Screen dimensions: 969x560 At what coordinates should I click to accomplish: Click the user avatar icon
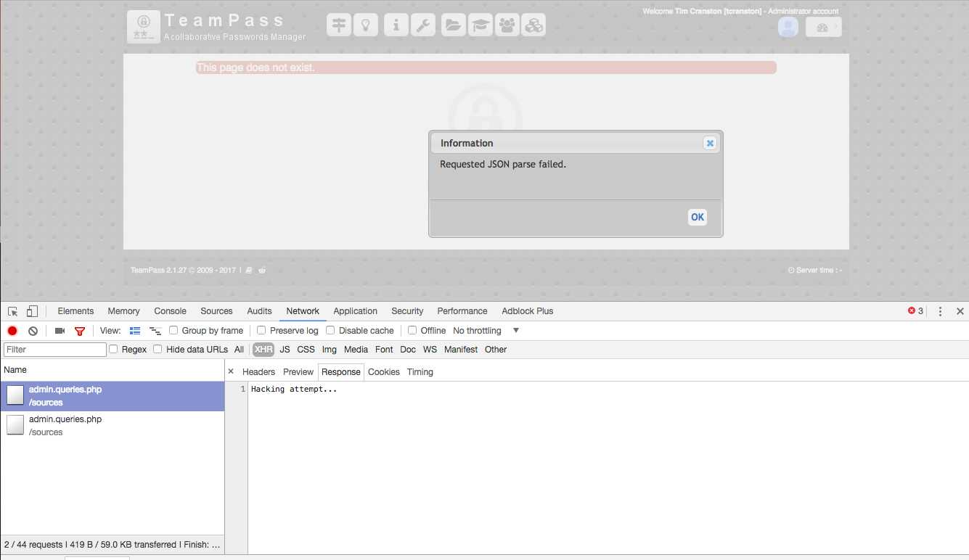coord(788,28)
